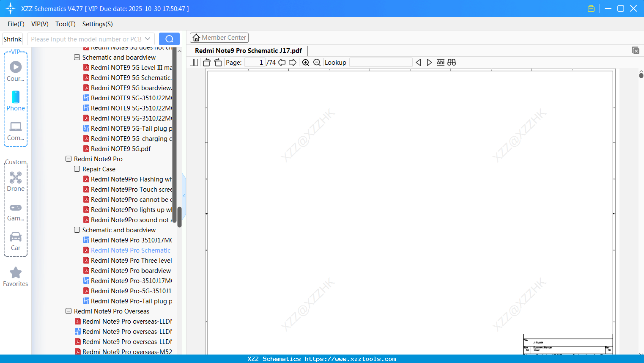Click the XZZ Schematics logo in the title bar
The image size is (644, 363).
(11, 8)
